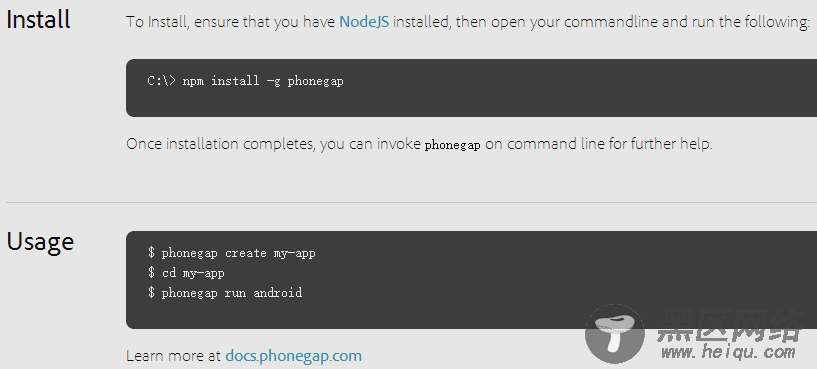The height and width of the screenshot is (369, 817).
Task: Click the Chinese characters watermark text
Action: pos(731,325)
